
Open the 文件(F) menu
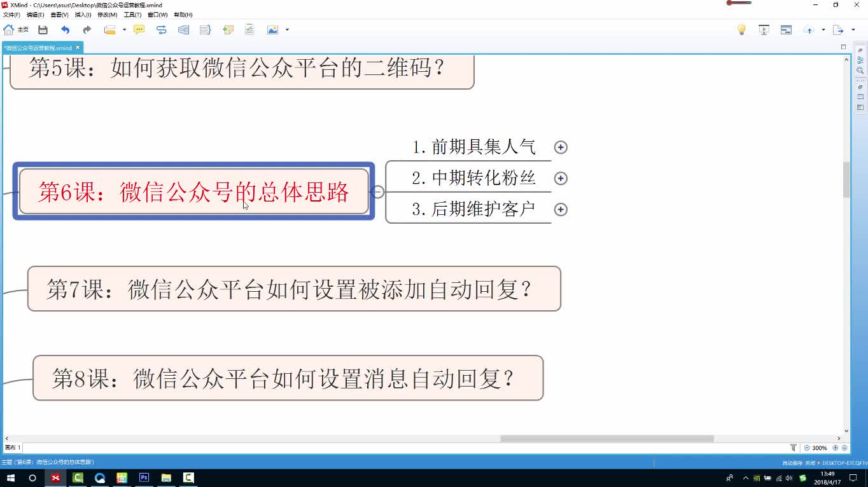click(x=10, y=15)
